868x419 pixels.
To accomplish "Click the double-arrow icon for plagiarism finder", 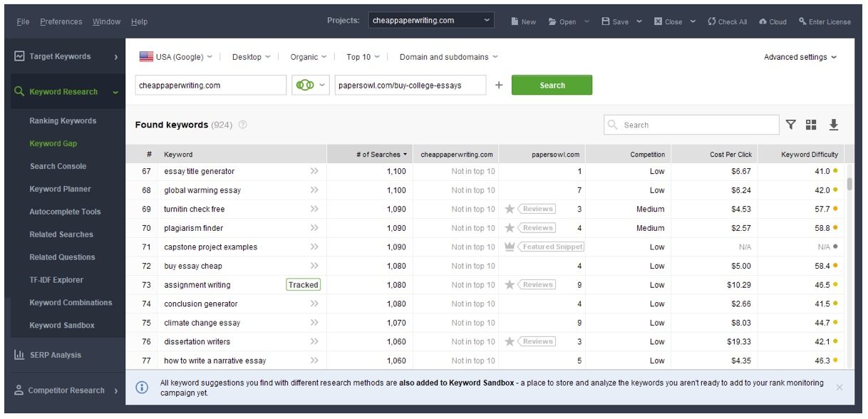I will [x=314, y=228].
